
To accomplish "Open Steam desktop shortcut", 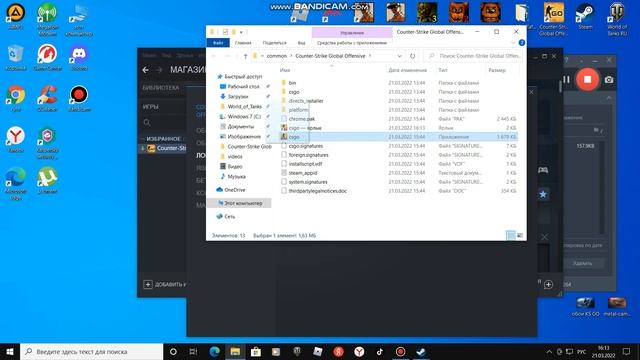I will tap(585, 16).
